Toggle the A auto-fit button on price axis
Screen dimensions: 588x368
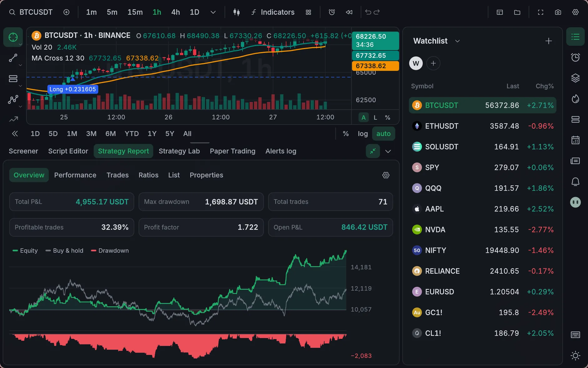[x=363, y=117]
